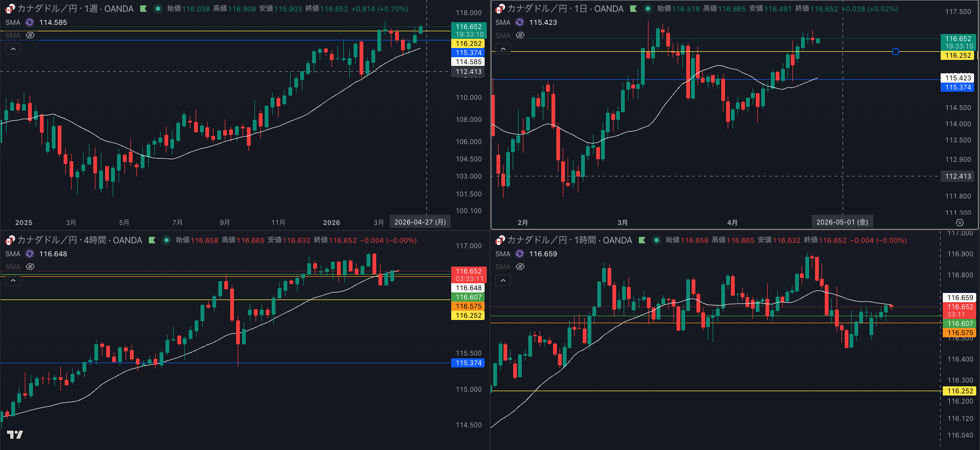Click the 112.413 price label on the 1週 chart
The image size is (980, 450).
[x=469, y=72]
